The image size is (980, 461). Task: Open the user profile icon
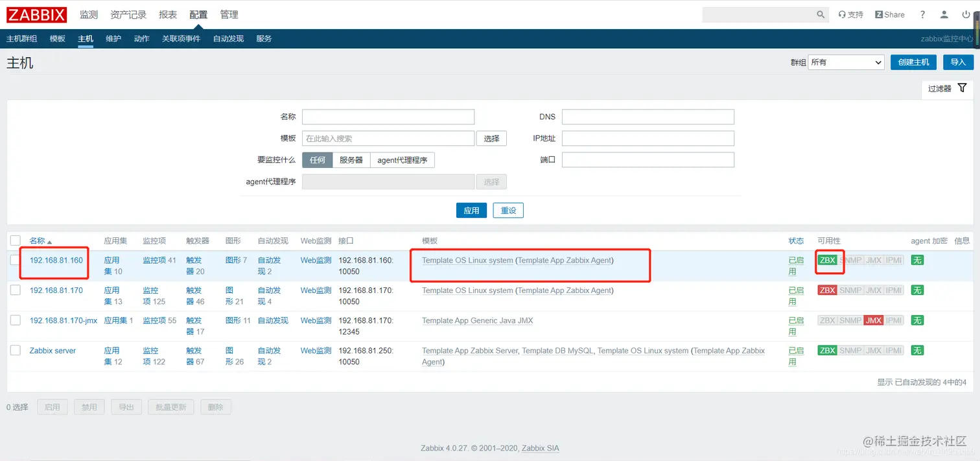pyautogui.click(x=944, y=14)
